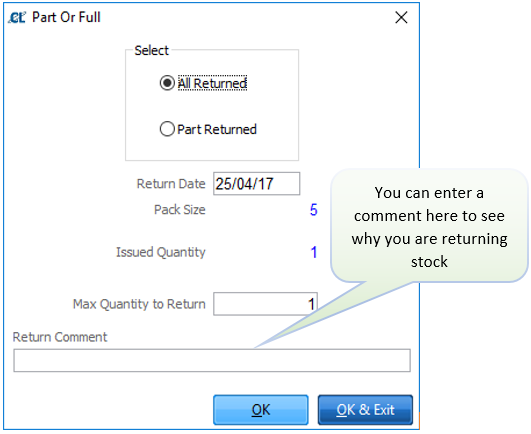Confirm with the OK button
The image size is (531, 434).
coord(261,410)
